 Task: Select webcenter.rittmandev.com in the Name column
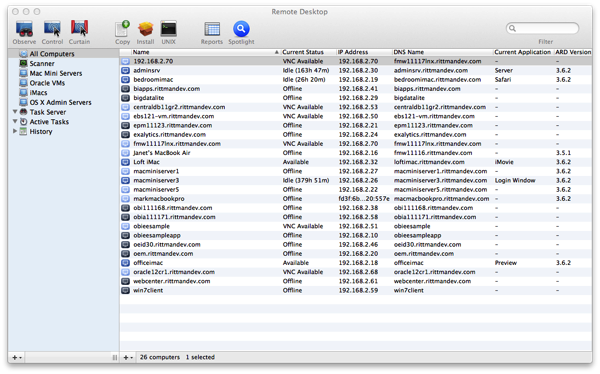tap(172, 281)
